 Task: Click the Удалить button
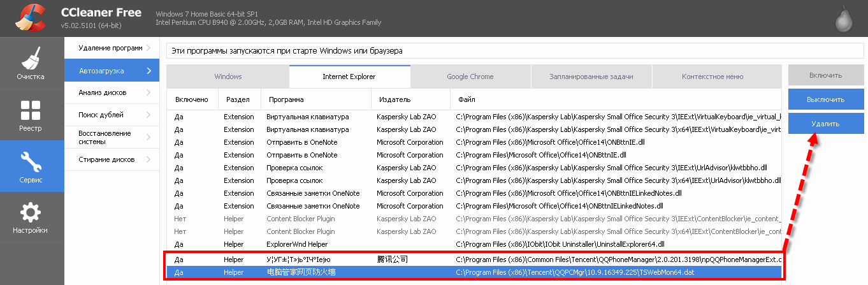pos(826,124)
